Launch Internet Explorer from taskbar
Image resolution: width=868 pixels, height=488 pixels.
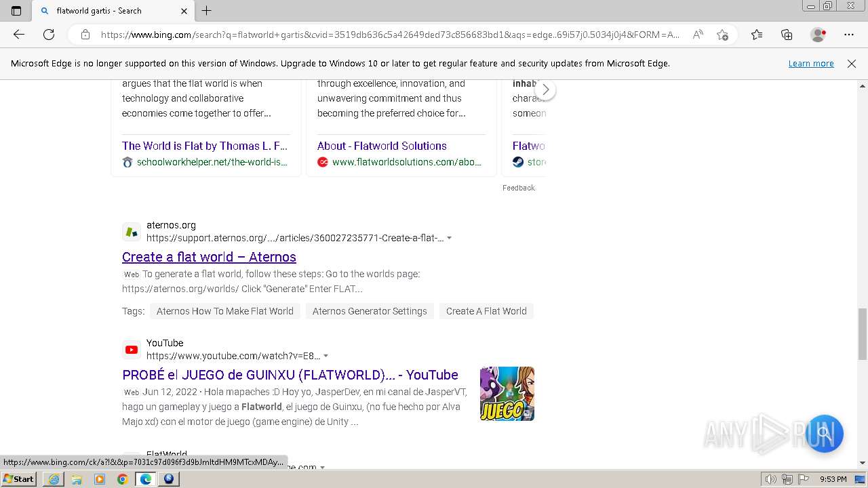pos(54,479)
